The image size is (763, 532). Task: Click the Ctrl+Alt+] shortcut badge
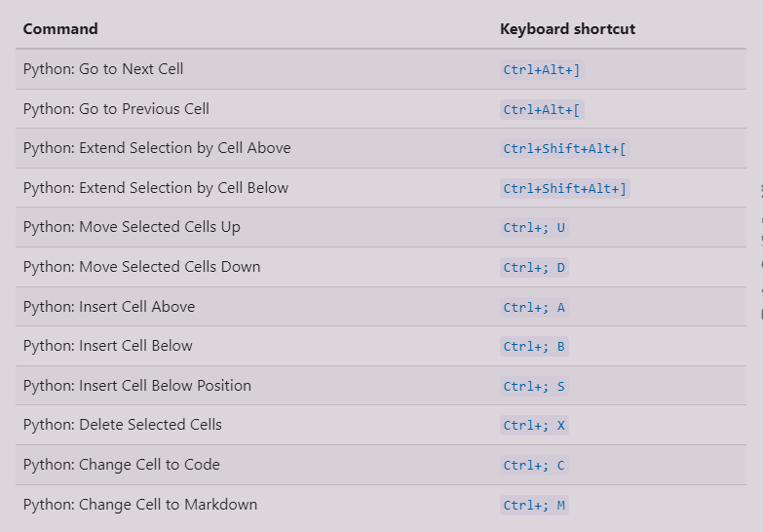coord(542,70)
